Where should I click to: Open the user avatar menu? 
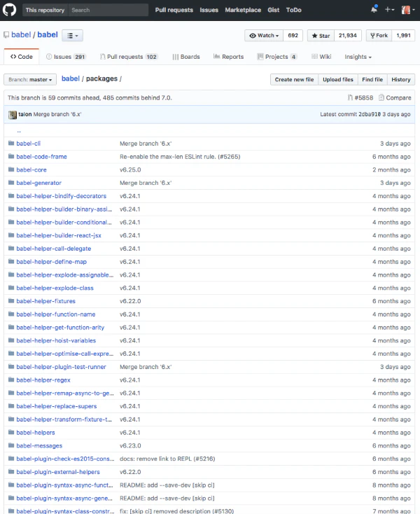tap(408, 10)
